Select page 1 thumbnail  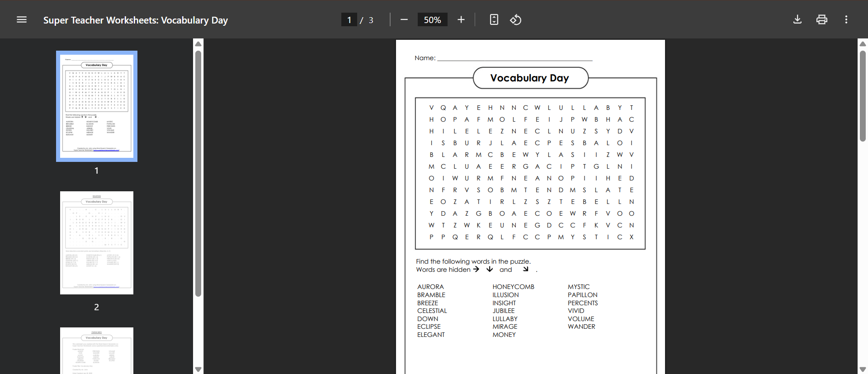coord(97,106)
